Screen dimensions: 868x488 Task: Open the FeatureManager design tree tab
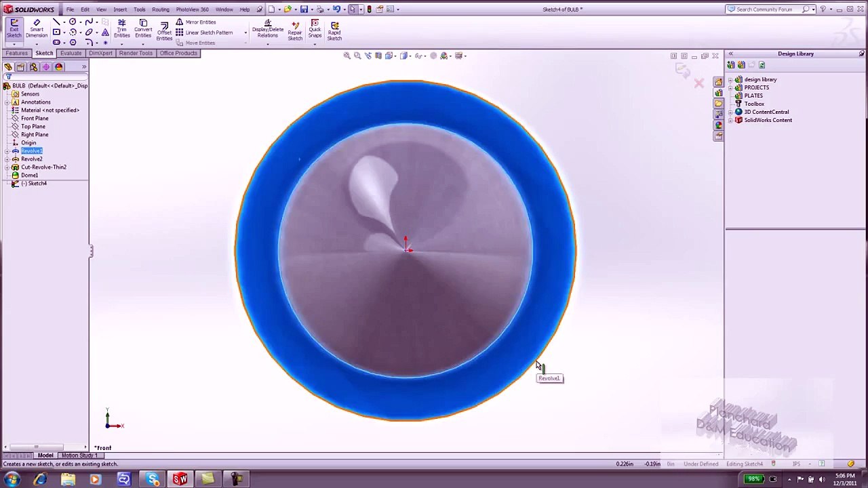click(8, 66)
